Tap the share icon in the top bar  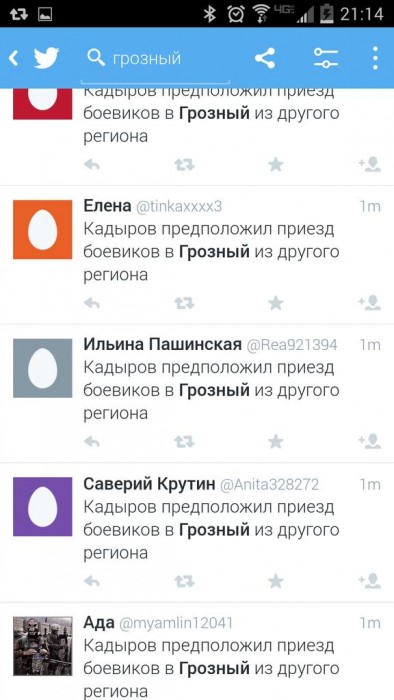265,58
